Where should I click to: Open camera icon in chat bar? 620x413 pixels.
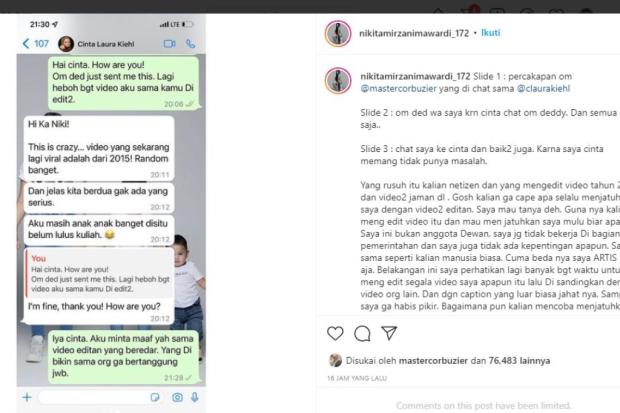point(177,397)
